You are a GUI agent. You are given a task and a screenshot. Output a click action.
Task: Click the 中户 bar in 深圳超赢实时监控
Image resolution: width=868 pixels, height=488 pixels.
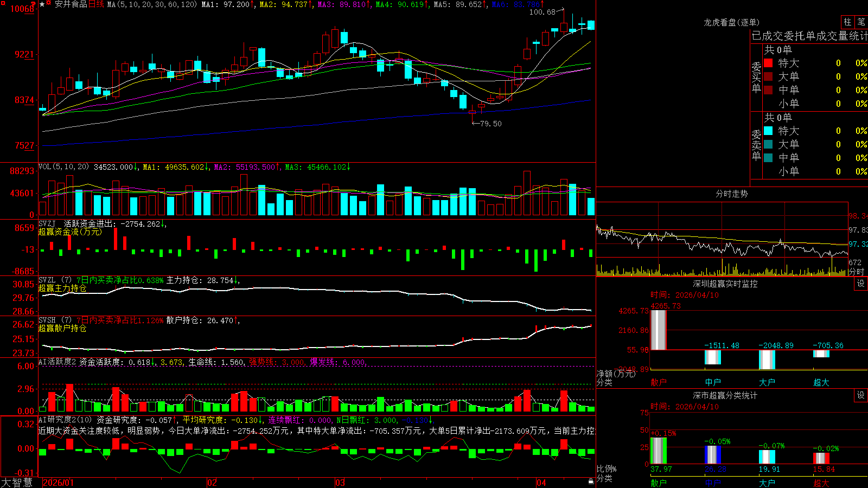[x=713, y=357]
